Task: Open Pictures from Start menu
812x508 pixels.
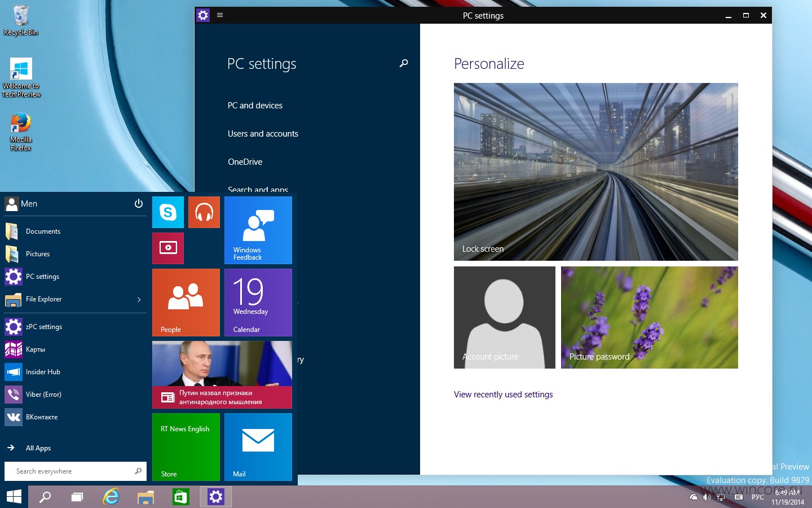Action: (x=76, y=254)
